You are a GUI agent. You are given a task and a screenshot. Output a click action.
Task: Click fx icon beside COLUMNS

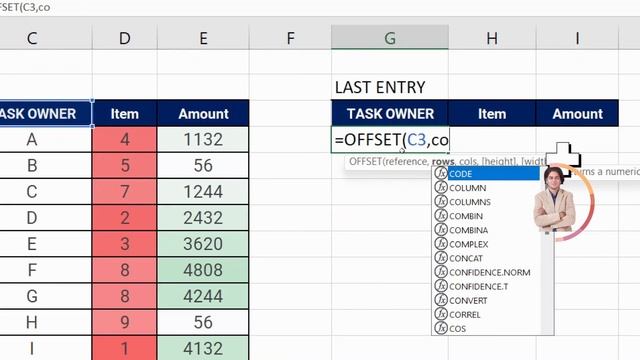(x=441, y=201)
